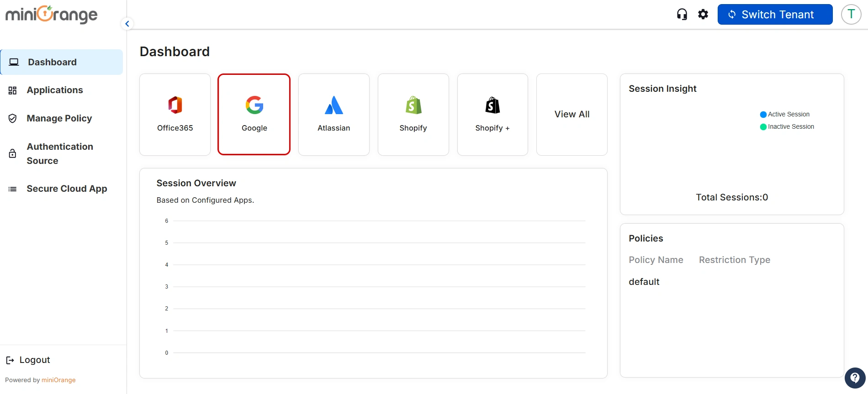868x394 pixels.
Task: Click the headset support icon
Action: click(682, 15)
